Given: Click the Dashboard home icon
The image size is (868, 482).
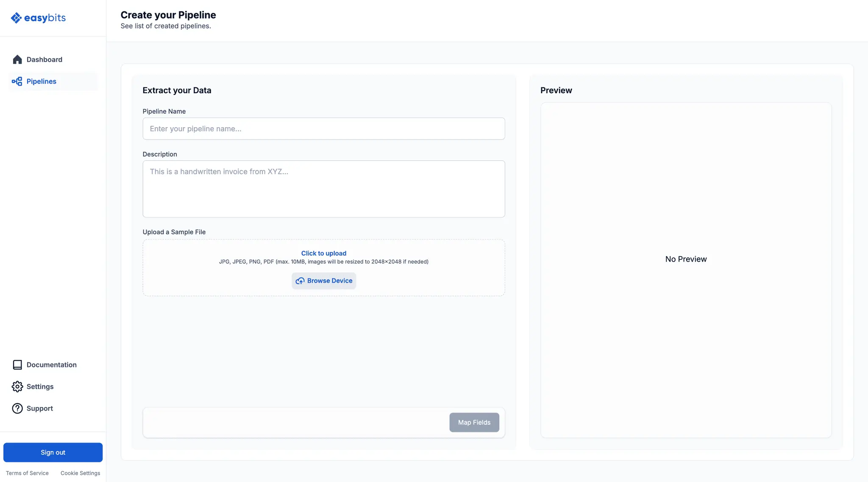Looking at the screenshot, I should (x=17, y=59).
